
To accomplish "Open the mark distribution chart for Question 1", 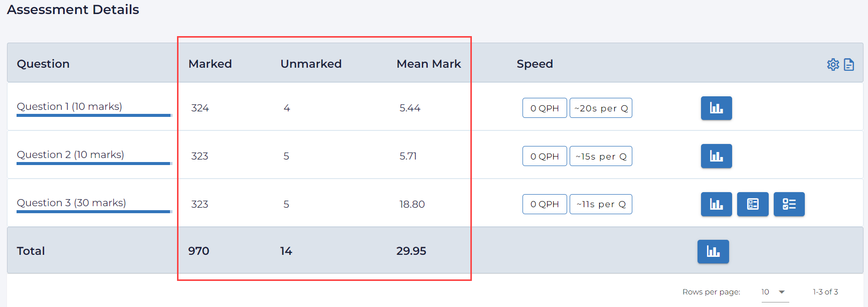I will 716,108.
